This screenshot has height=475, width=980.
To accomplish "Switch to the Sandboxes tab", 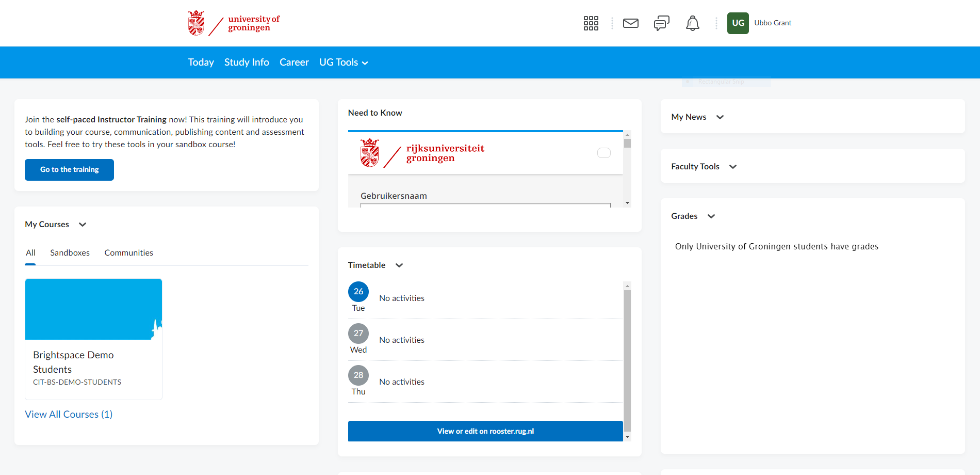I will (70, 252).
